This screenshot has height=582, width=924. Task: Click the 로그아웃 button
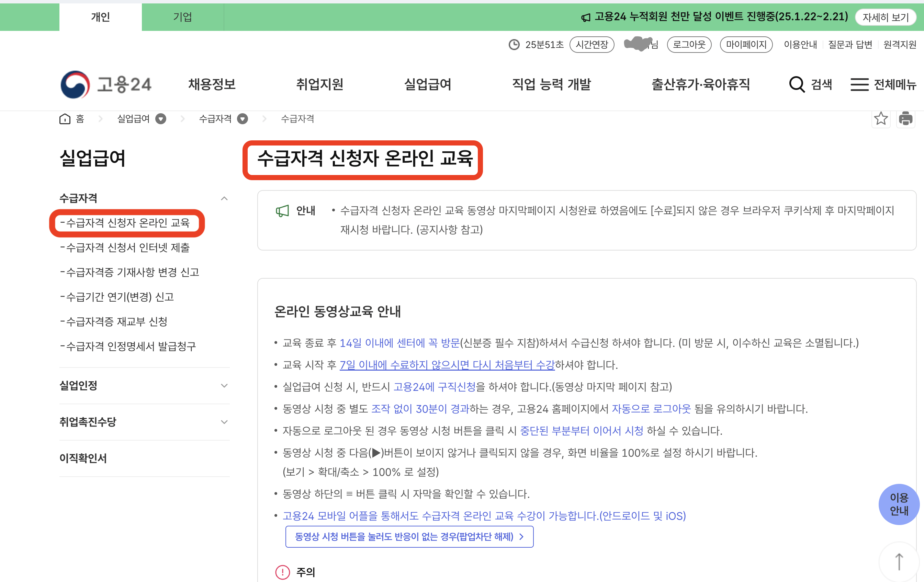click(x=689, y=45)
